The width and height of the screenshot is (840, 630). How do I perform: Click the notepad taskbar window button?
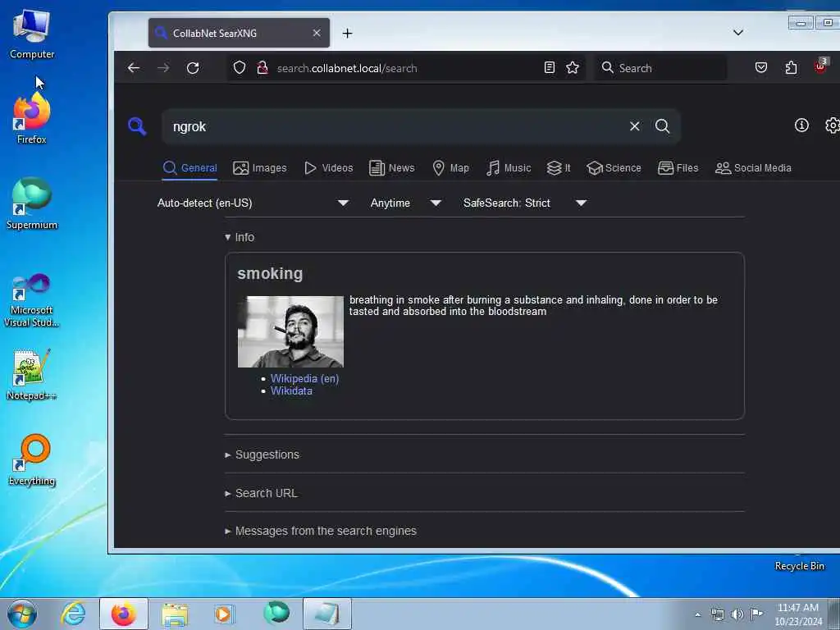(326, 614)
